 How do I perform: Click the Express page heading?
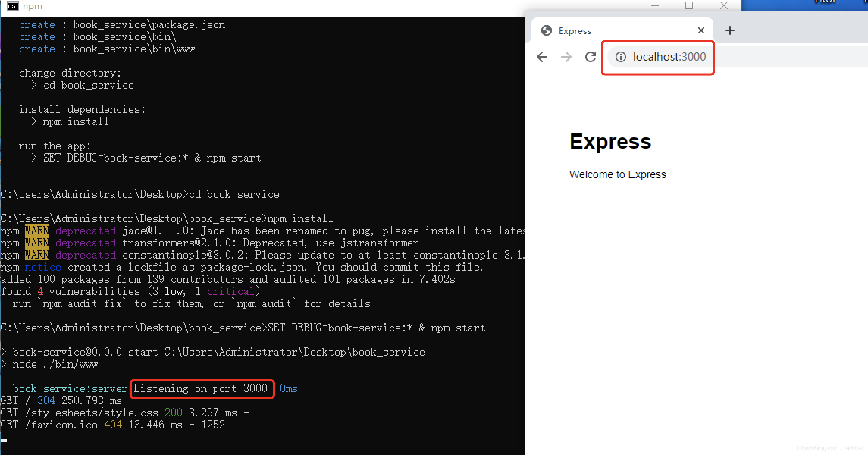(610, 142)
